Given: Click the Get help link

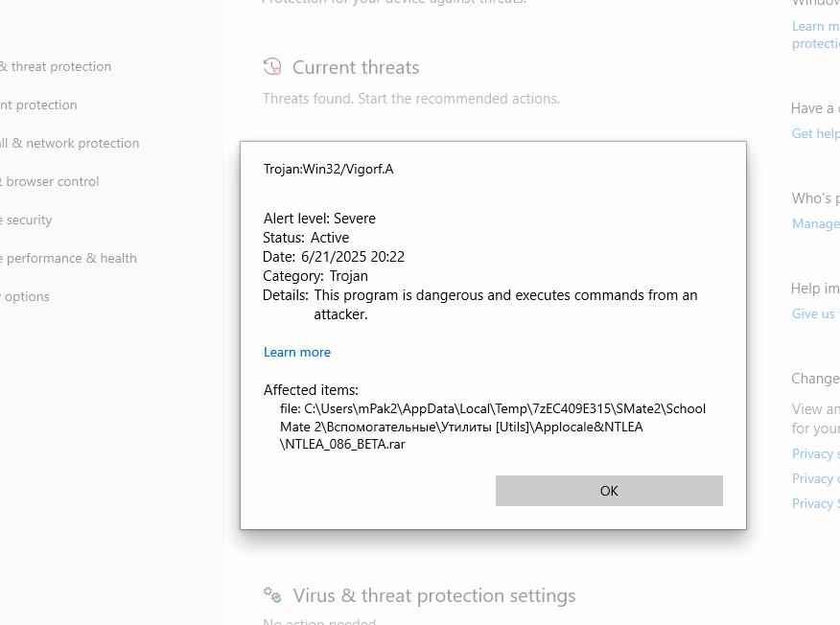Looking at the screenshot, I should click(815, 133).
